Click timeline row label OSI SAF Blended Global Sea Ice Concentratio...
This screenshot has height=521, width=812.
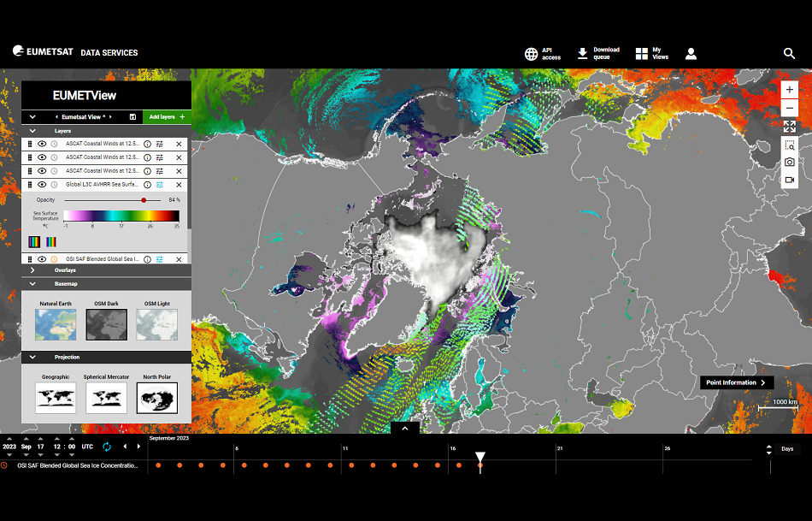(x=78, y=465)
